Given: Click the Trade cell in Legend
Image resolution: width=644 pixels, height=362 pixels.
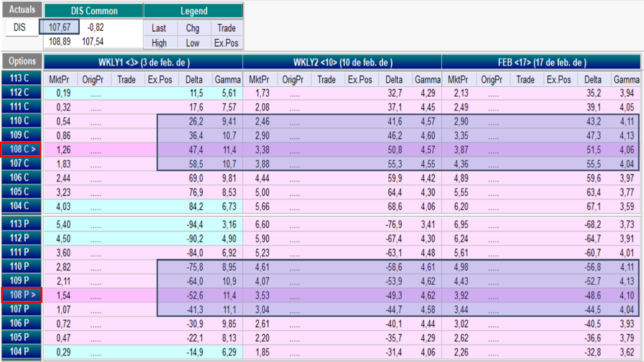Looking at the screenshot, I should pos(226,28).
